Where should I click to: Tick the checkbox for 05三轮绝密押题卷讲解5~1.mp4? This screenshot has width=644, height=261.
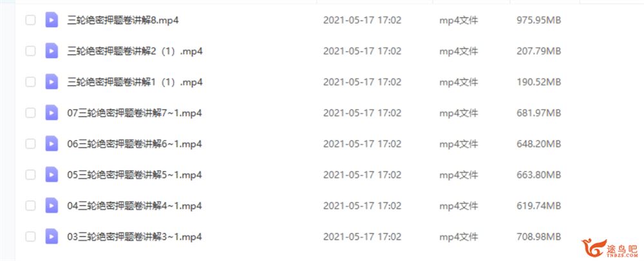[x=30, y=175]
